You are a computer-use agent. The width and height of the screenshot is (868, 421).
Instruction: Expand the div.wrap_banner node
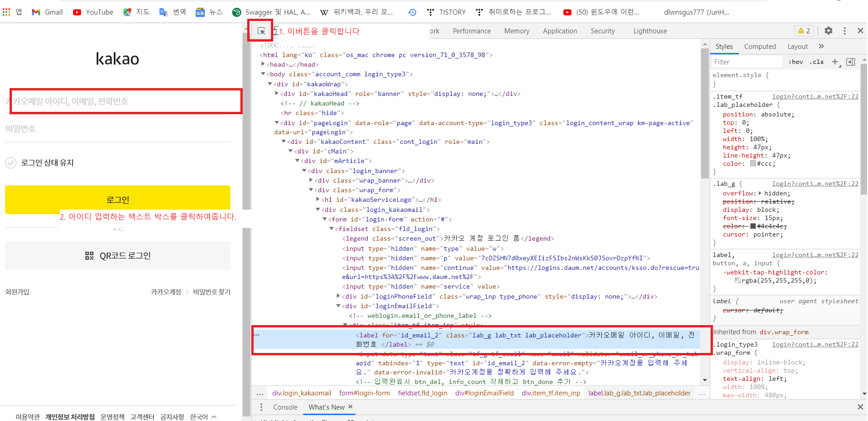(x=311, y=180)
